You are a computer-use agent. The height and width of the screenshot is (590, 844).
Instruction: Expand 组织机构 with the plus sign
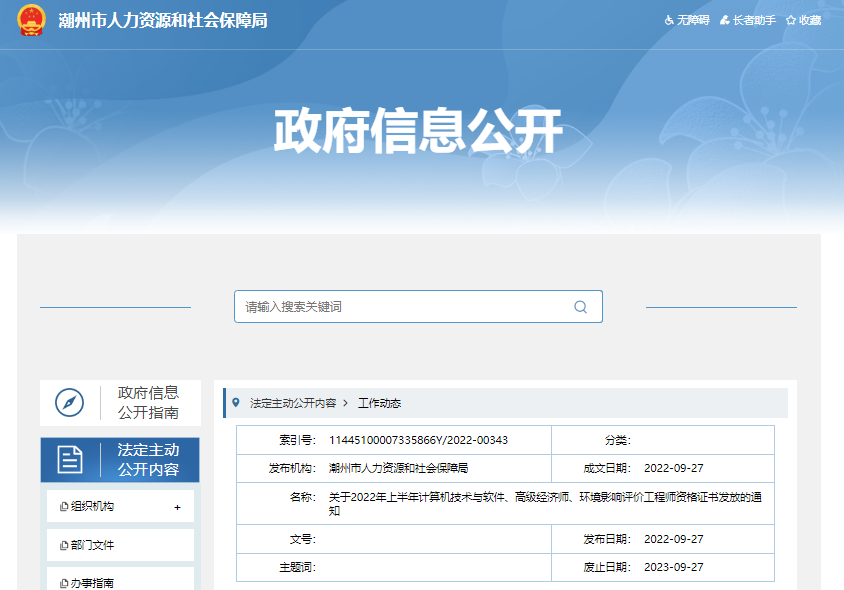point(177,507)
